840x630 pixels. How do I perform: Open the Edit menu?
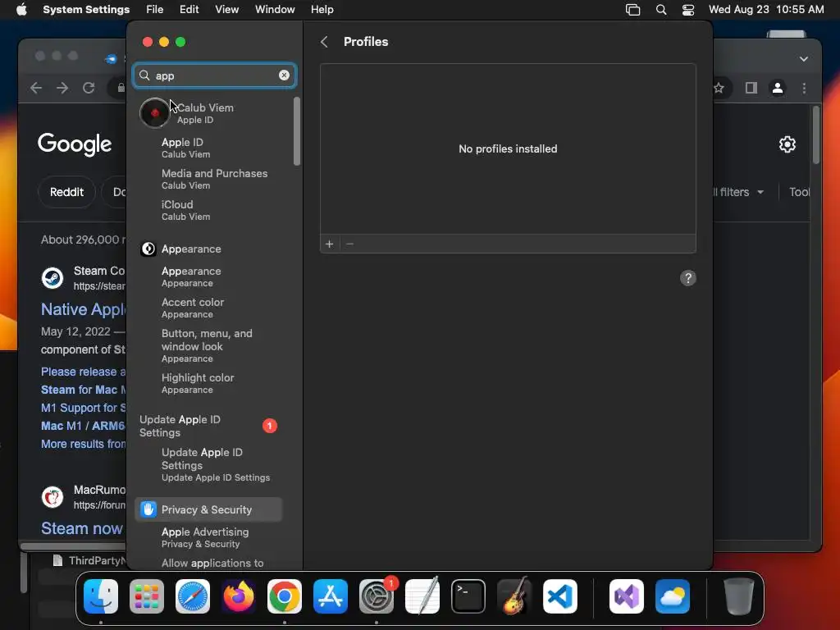pyautogui.click(x=189, y=10)
